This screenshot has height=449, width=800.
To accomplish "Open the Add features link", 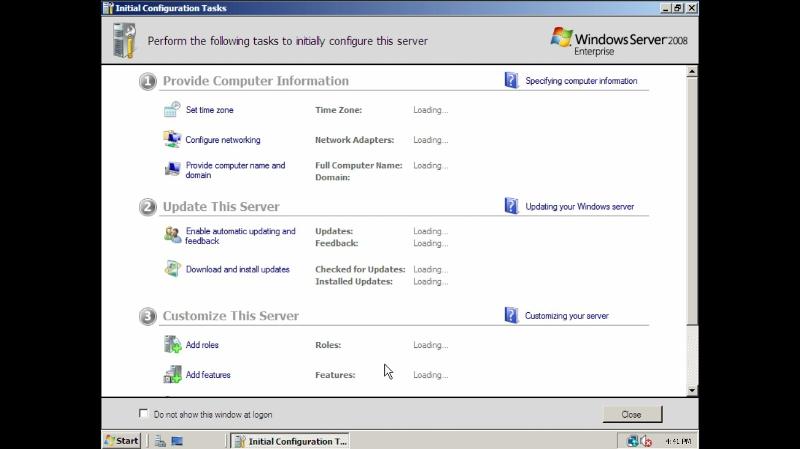I will (208, 375).
